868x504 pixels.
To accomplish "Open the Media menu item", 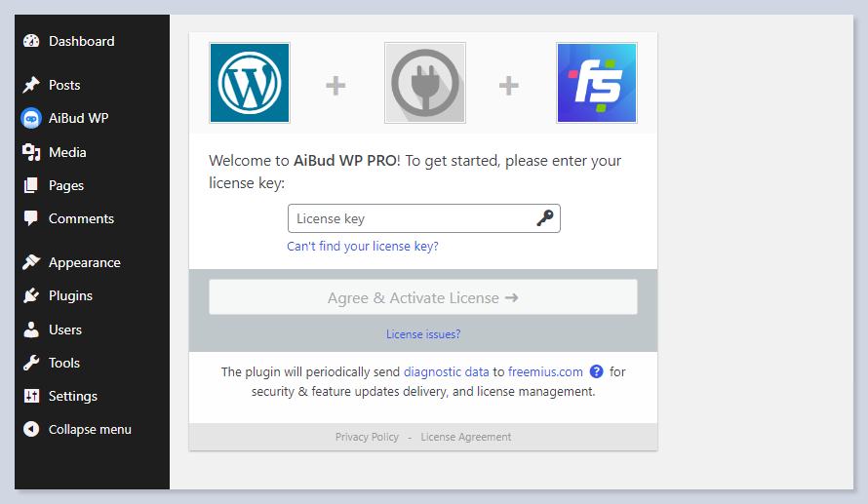I will click(67, 152).
